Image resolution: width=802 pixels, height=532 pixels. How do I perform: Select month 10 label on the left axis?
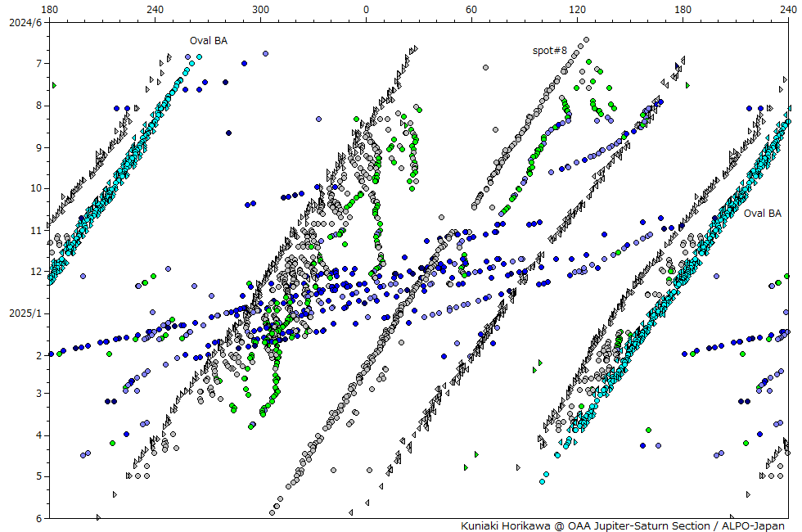point(35,188)
